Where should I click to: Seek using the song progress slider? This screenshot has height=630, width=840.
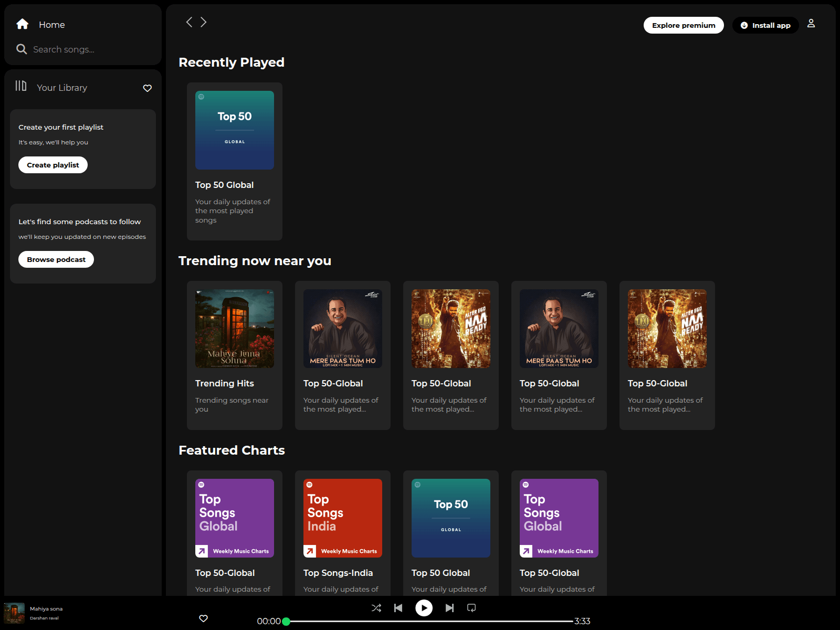pyautogui.click(x=429, y=621)
